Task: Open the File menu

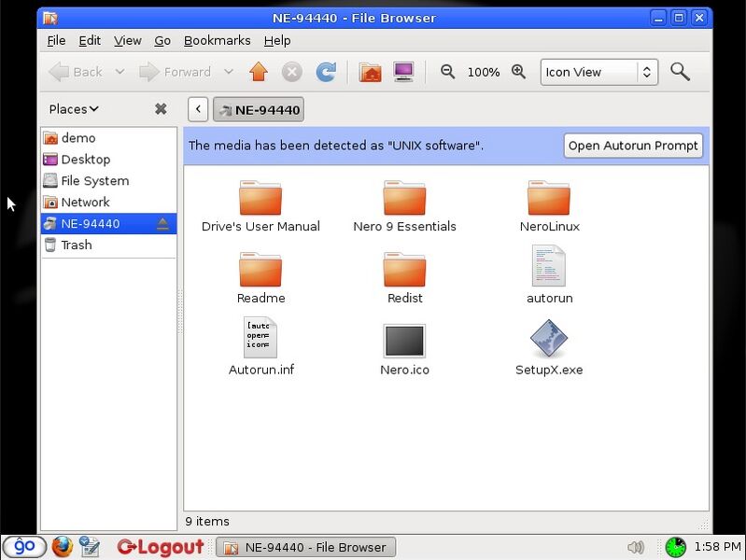Action: pyautogui.click(x=56, y=41)
